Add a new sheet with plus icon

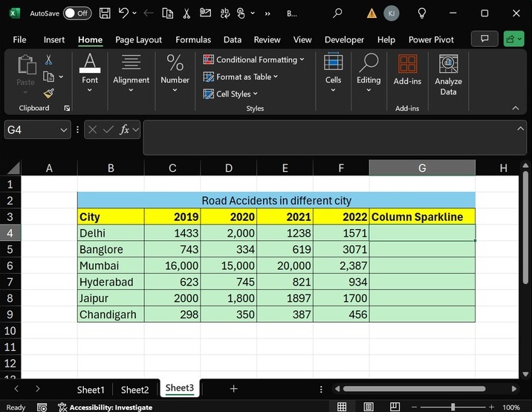233,389
